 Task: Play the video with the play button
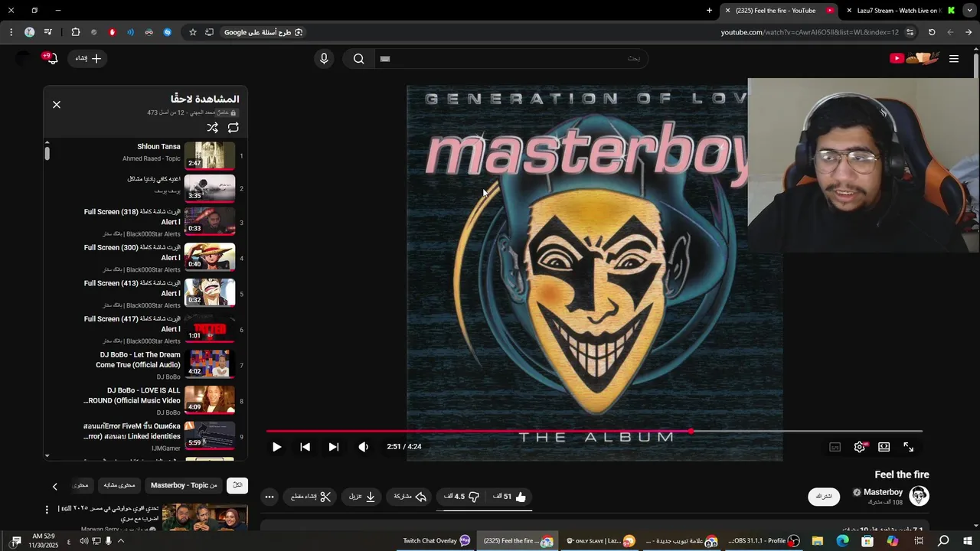(x=276, y=447)
